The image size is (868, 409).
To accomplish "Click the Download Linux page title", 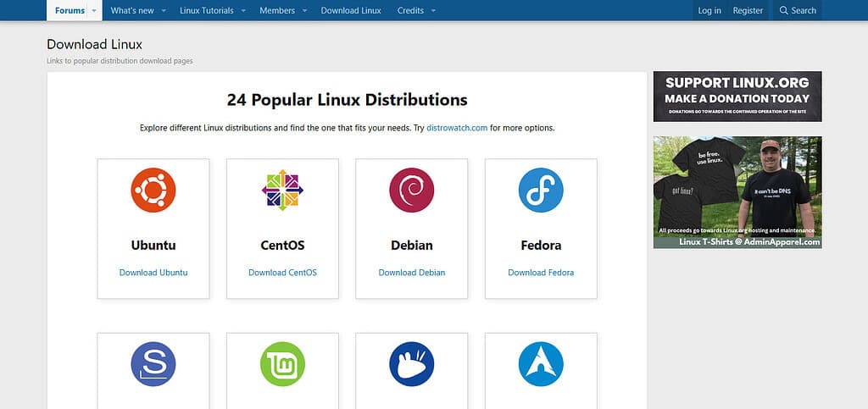I will pos(95,44).
